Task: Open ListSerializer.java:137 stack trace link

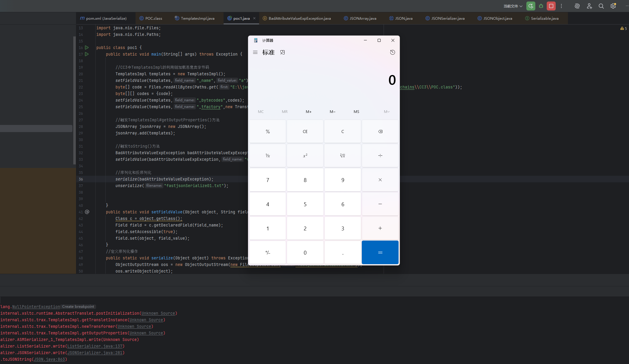Action: [x=95, y=346]
